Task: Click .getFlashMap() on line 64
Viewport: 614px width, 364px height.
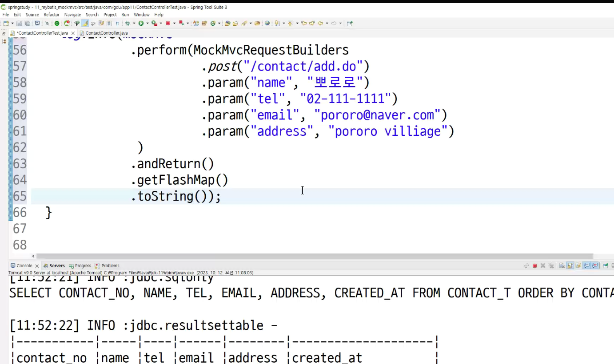Action: coord(179,180)
